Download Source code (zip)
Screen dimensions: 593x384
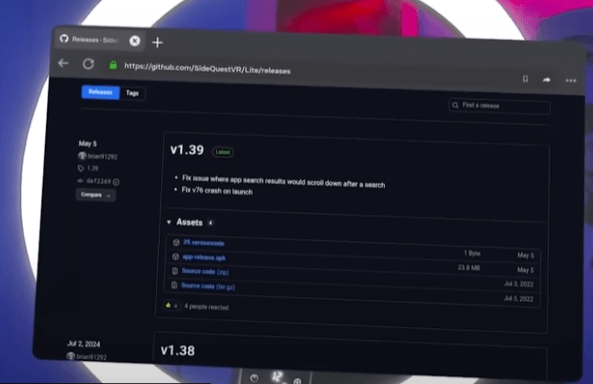tap(205, 272)
